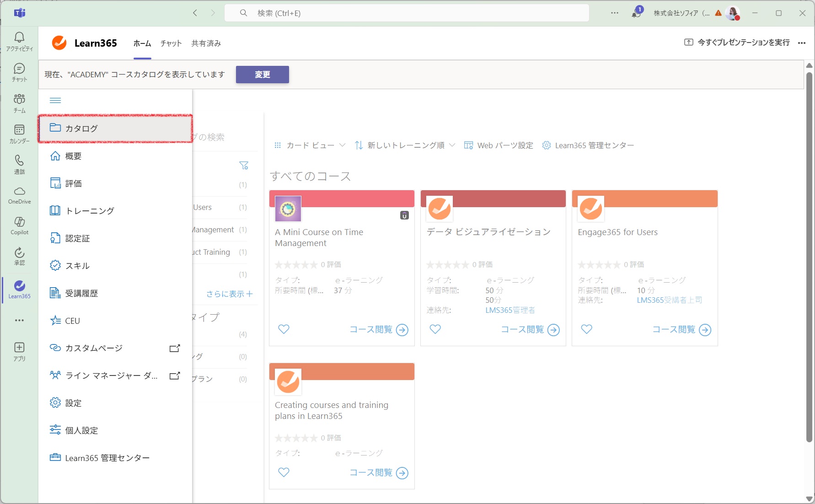Click the Time Management course thumbnail

pyautogui.click(x=288, y=209)
